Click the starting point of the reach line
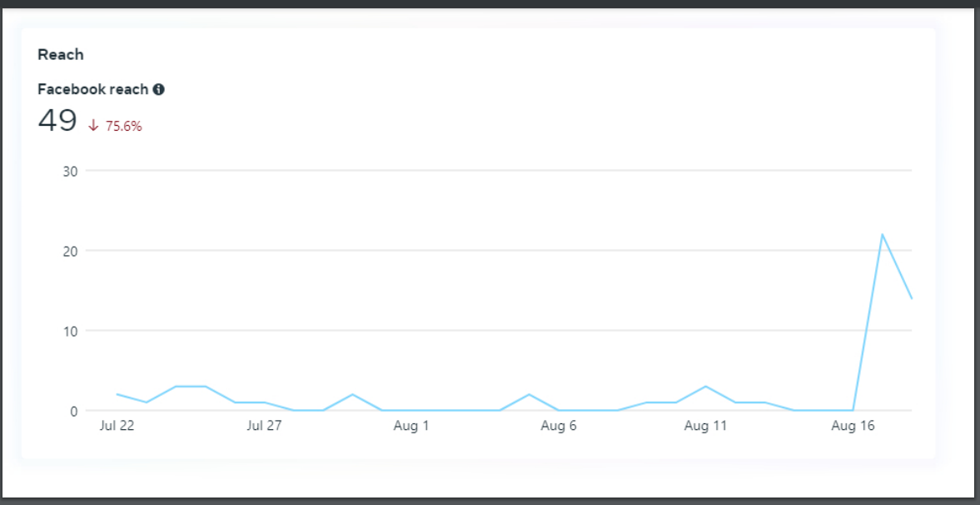This screenshot has height=505, width=980. coord(117,394)
